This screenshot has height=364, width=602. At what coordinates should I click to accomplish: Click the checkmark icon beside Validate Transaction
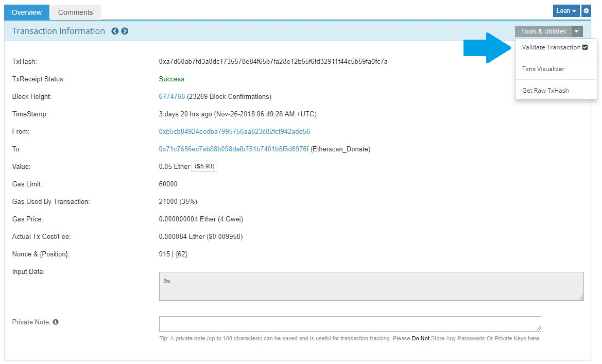click(x=586, y=47)
